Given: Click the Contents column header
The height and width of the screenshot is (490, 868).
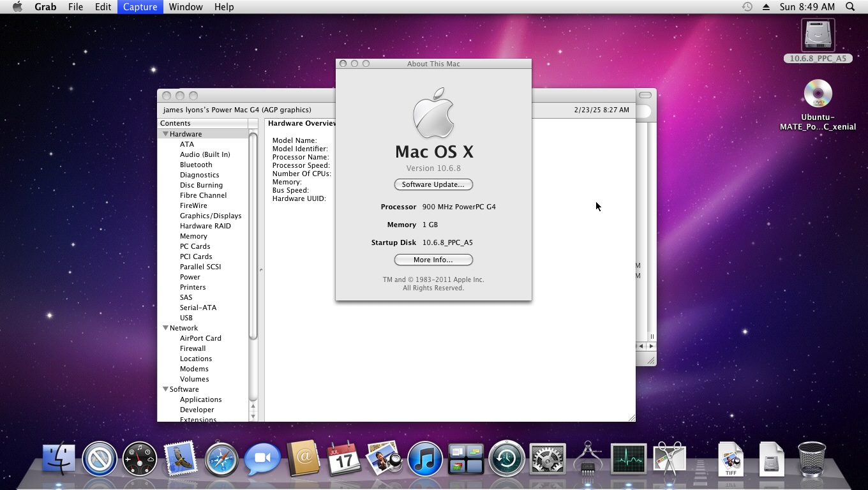Looking at the screenshot, I should pos(203,123).
